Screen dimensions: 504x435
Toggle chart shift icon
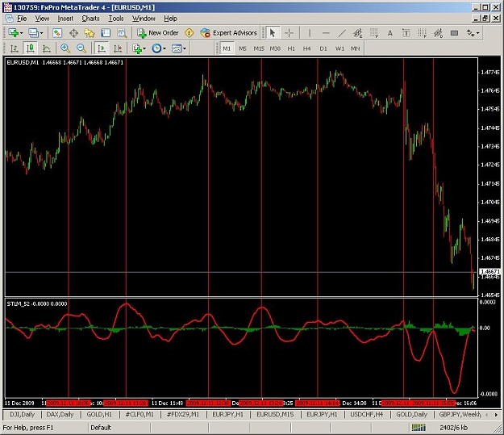point(118,48)
